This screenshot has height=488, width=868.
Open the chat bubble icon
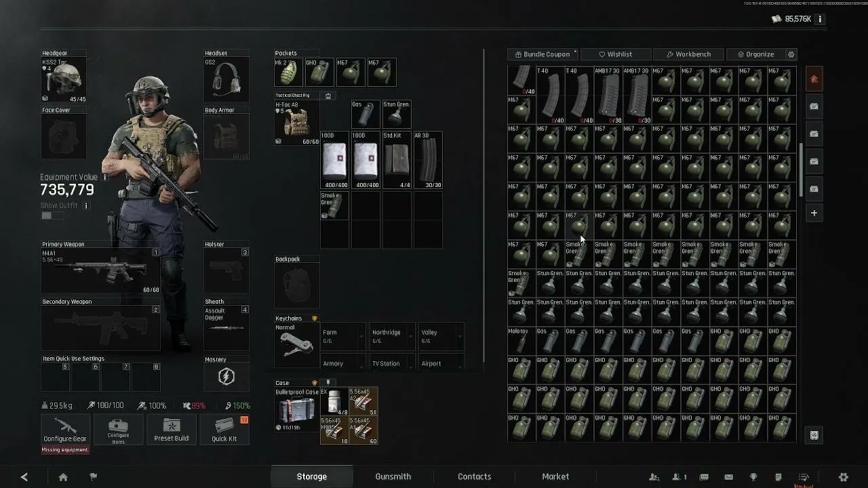pos(704,477)
